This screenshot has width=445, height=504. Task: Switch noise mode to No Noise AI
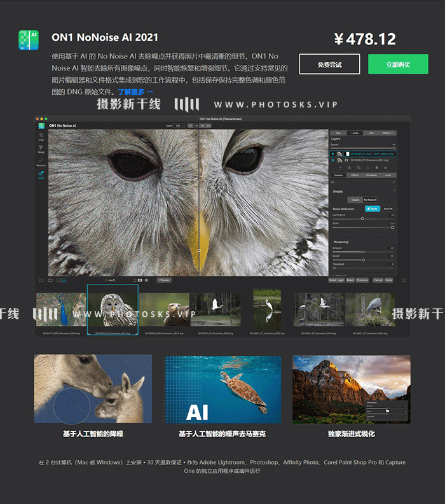[370, 200]
